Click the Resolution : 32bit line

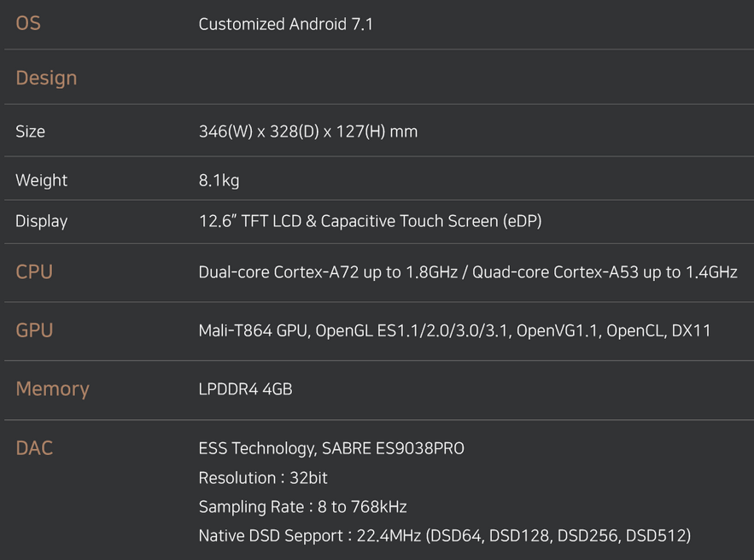[x=263, y=478]
